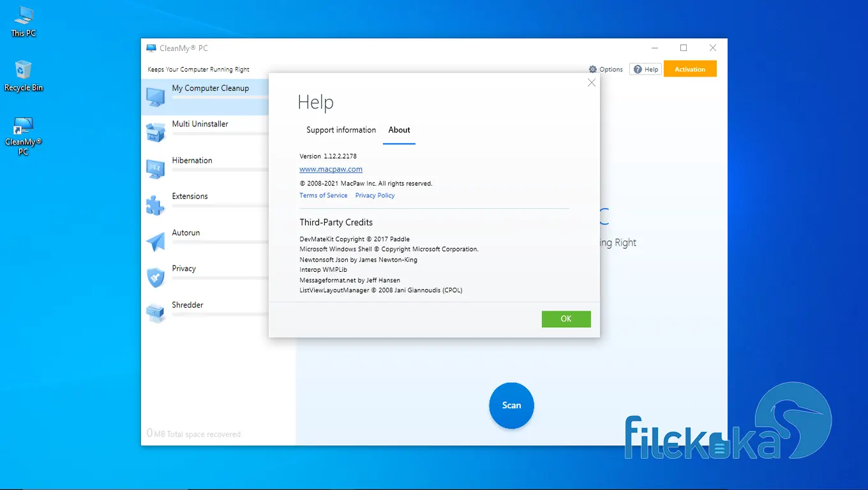The width and height of the screenshot is (868, 490).
Task: Open the Extensions section label
Action: click(190, 197)
